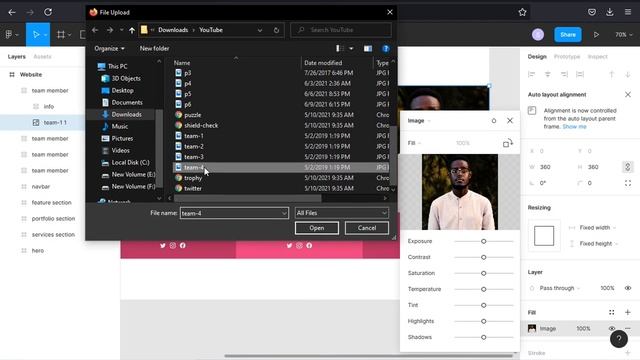Click the independent corners icon
Screen dimensions: 640x360
628,183
